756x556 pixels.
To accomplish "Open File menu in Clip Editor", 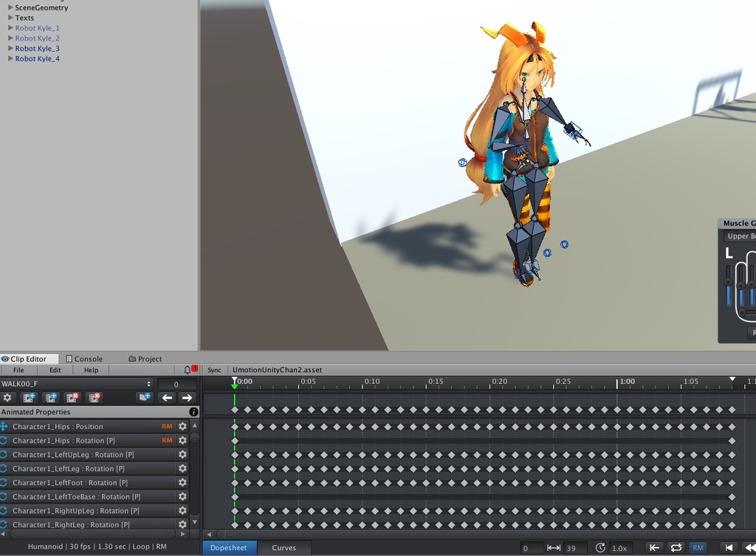I will click(x=18, y=370).
